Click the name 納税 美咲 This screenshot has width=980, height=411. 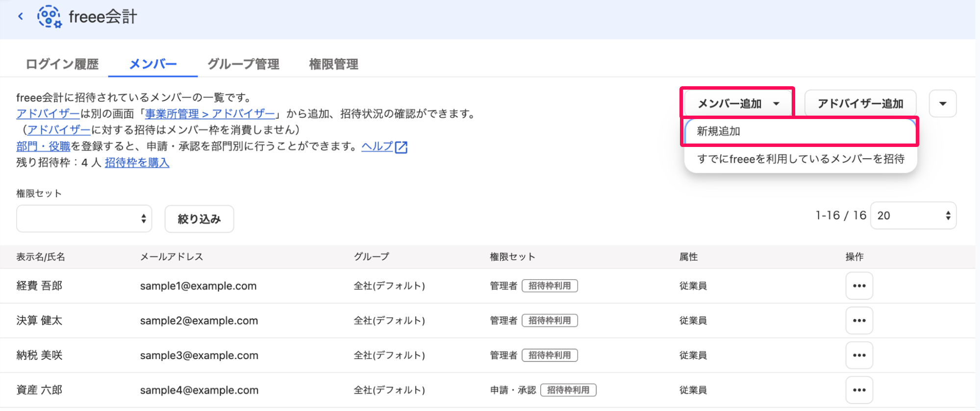point(39,355)
